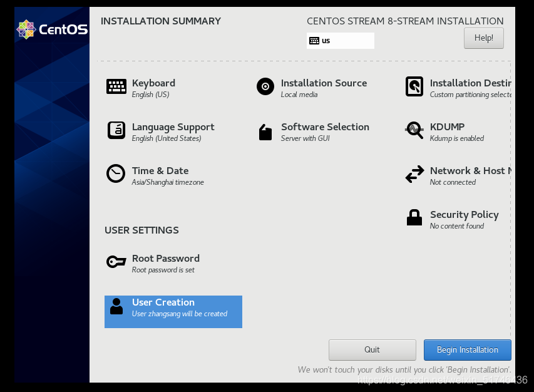Click Begin Installation button
Viewport: 534px width, 392px height.
click(x=467, y=350)
